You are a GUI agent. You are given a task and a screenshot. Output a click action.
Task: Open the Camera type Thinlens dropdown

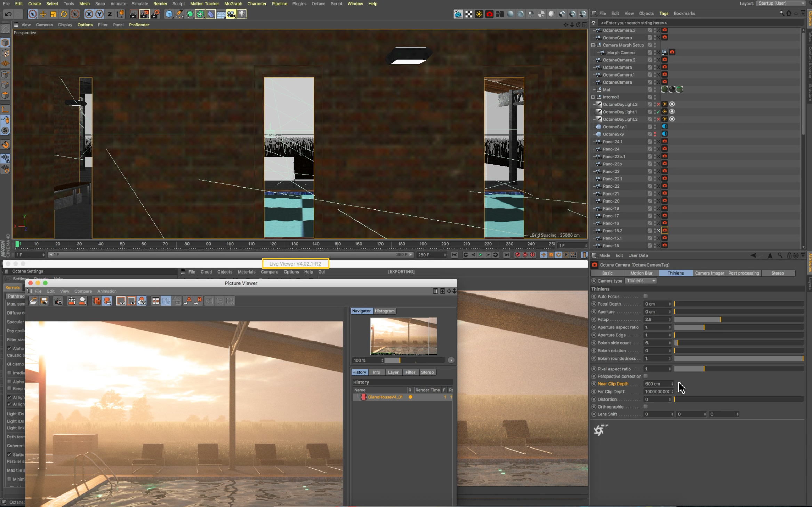pyautogui.click(x=641, y=281)
